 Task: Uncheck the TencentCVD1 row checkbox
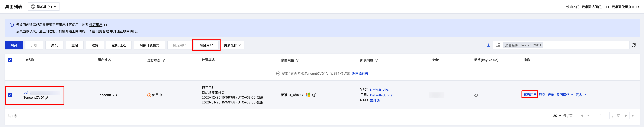point(10,95)
